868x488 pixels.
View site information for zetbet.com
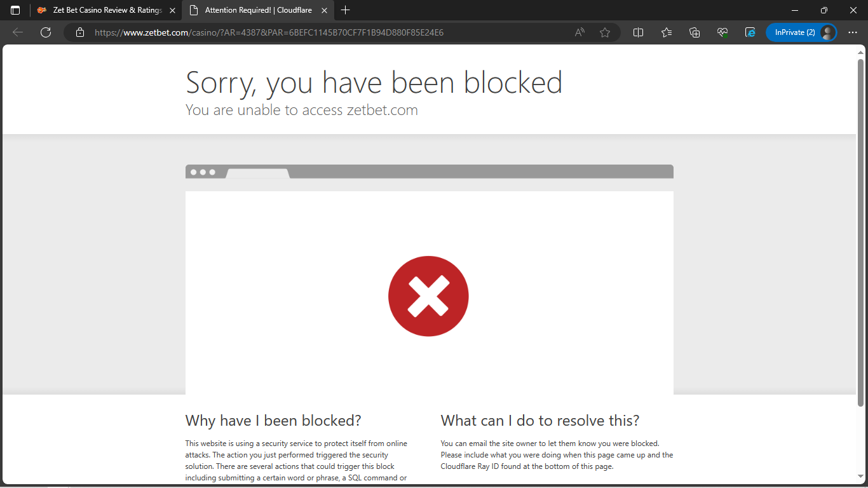[80, 32]
